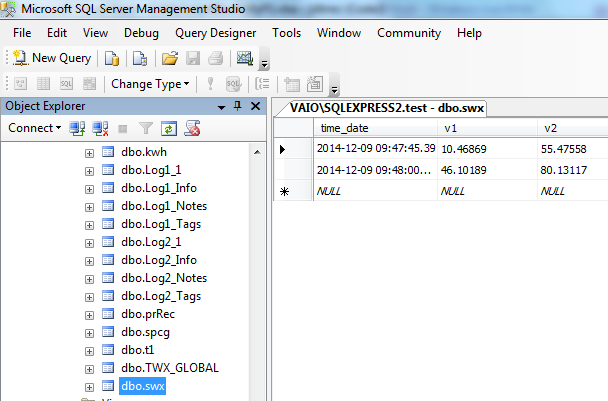Click the Analysis Services query file icon
608x401 pixels.
coord(140,59)
